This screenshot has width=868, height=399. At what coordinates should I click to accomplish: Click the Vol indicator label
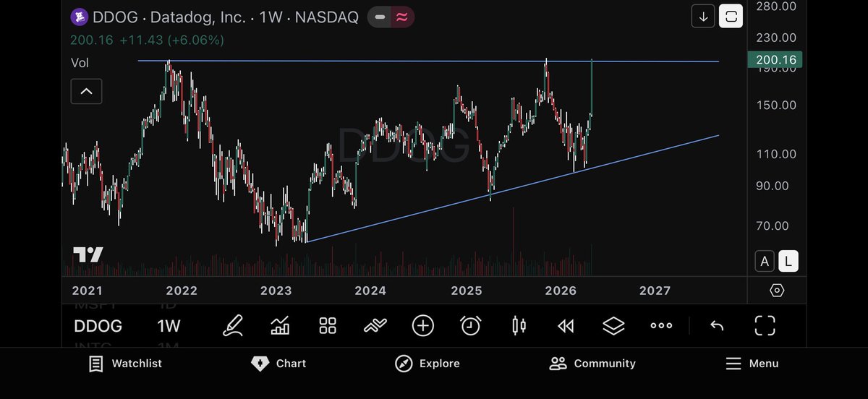coord(80,63)
